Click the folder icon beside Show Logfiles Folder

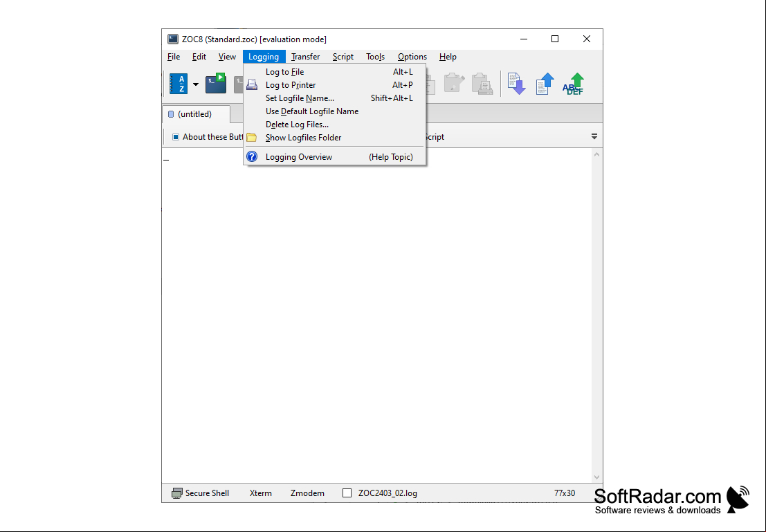coord(252,138)
